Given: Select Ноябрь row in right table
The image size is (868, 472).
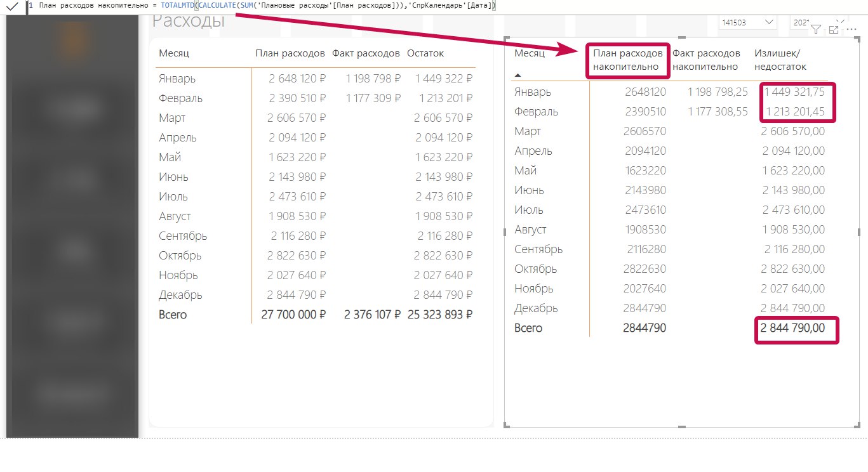Looking at the screenshot, I should point(670,289).
